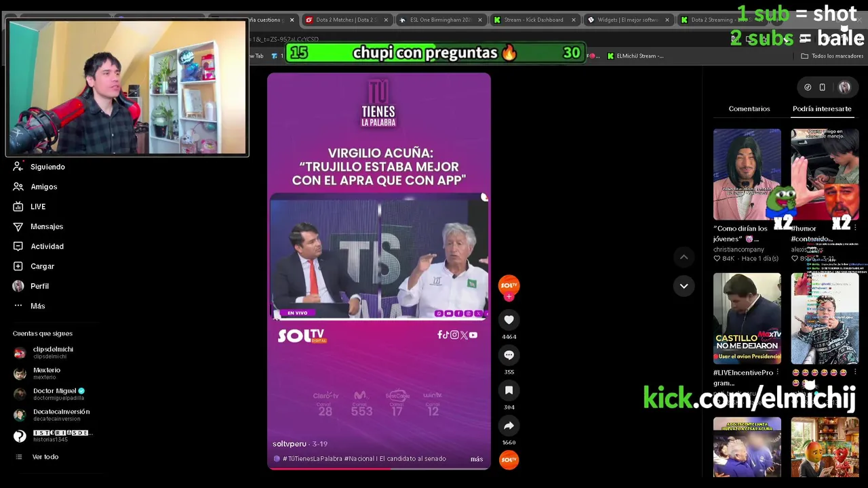The width and height of the screenshot is (868, 488).
Task: Open Mensajes in the sidebar
Action: (38, 226)
